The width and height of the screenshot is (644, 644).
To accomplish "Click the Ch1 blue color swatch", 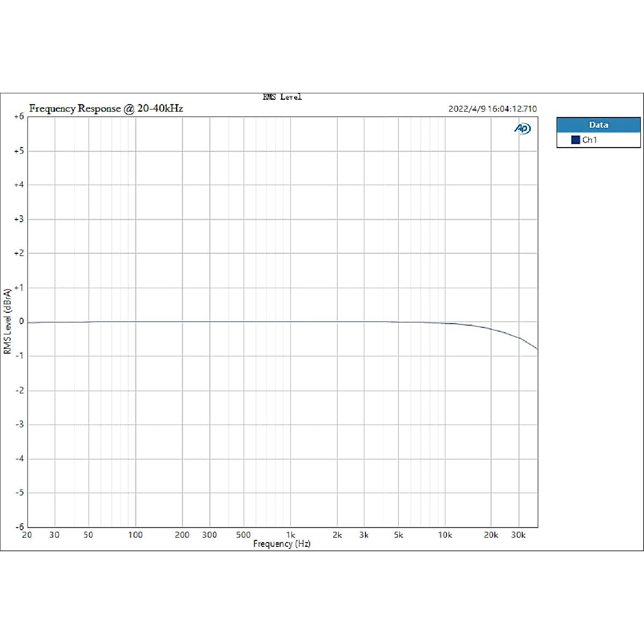I will pyautogui.click(x=575, y=140).
